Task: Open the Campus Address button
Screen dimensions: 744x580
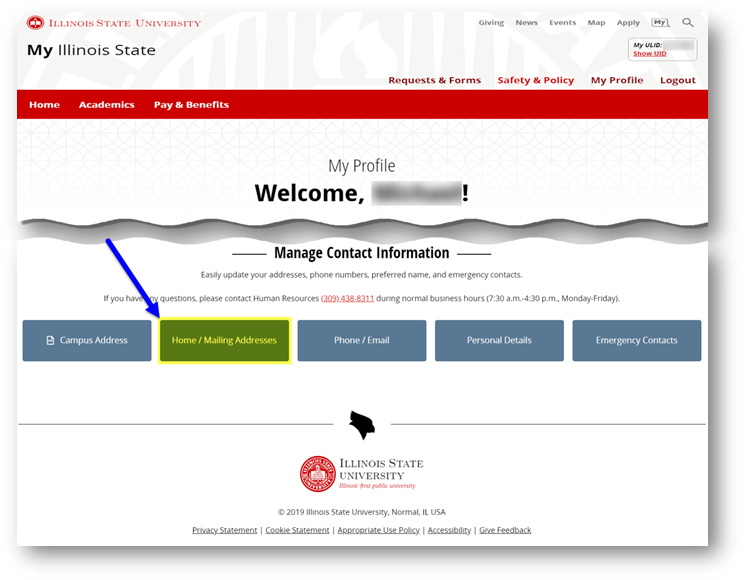Action: [87, 340]
